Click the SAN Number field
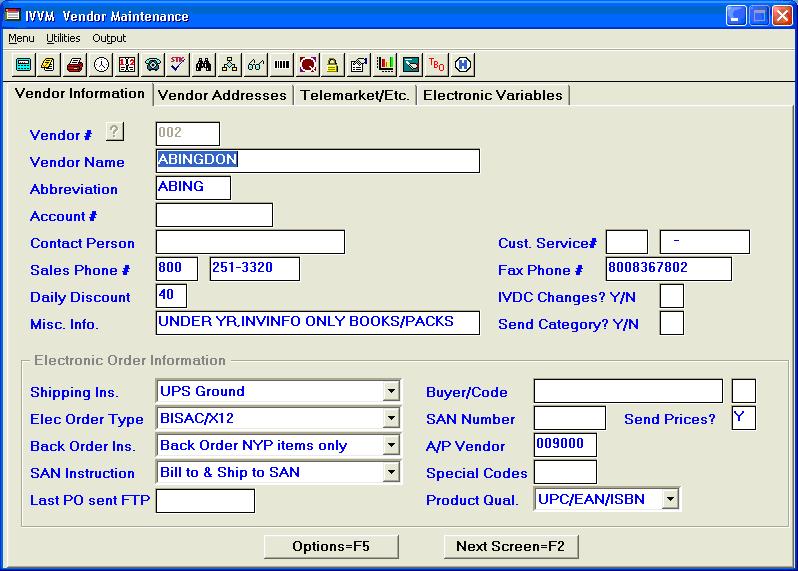 pyautogui.click(x=569, y=418)
